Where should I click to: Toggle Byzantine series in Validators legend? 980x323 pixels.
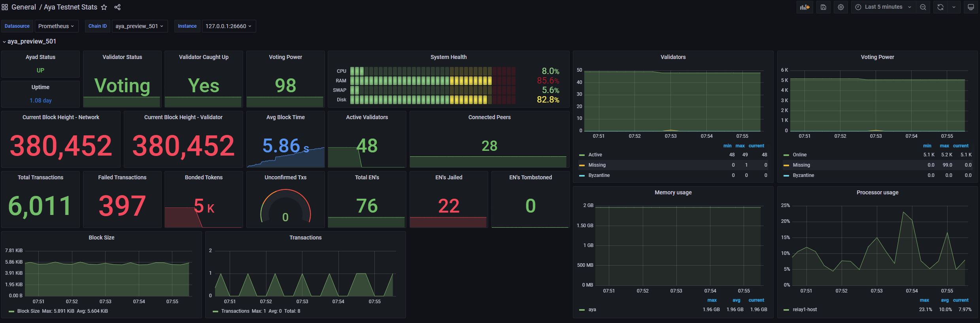[x=599, y=175]
